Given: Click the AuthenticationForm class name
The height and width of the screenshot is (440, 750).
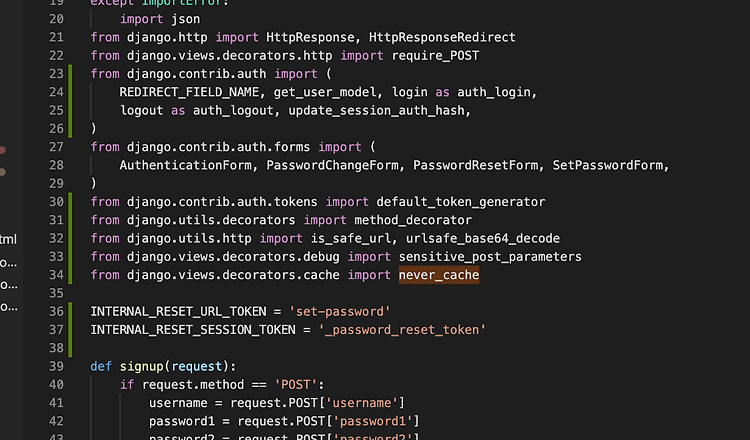Looking at the screenshot, I should point(186,165).
